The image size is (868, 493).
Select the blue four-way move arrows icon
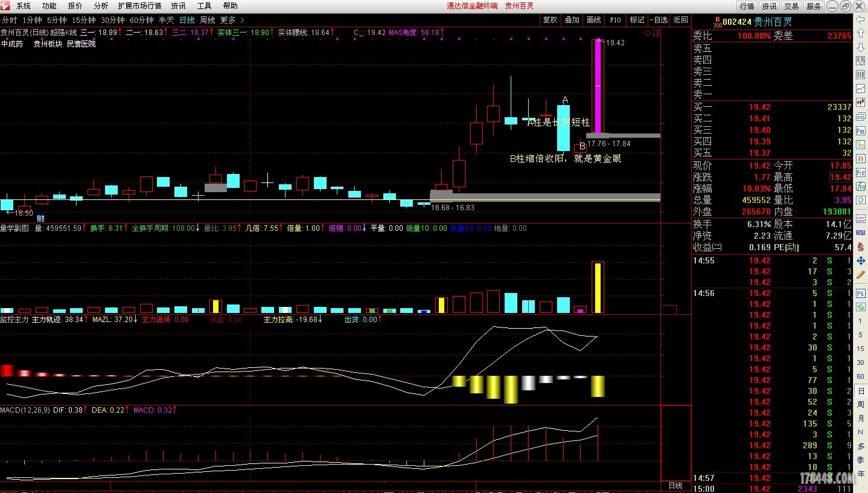coord(860,261)
